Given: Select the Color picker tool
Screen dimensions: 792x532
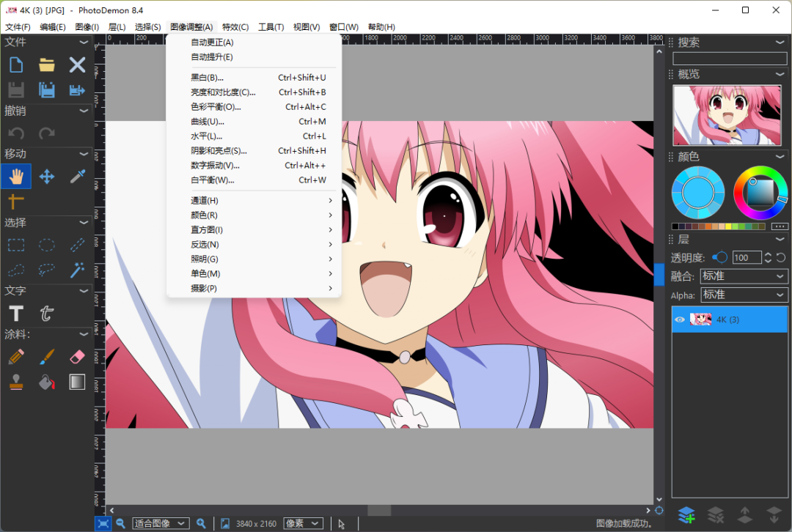Looking at the screenshot, I should click(x=76, y=176).
